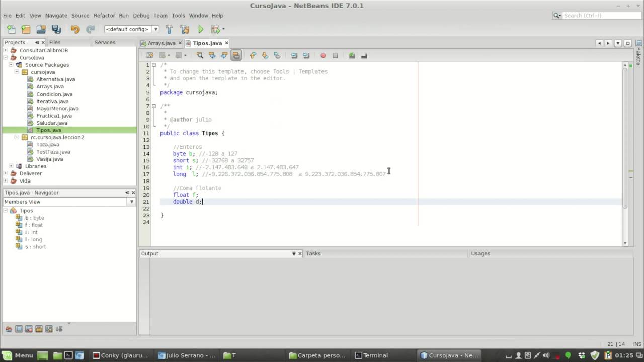Viewport: 644px width, 362px height.
Task: Save all files with the Save All icon
Action: click(x=56, y=29)
